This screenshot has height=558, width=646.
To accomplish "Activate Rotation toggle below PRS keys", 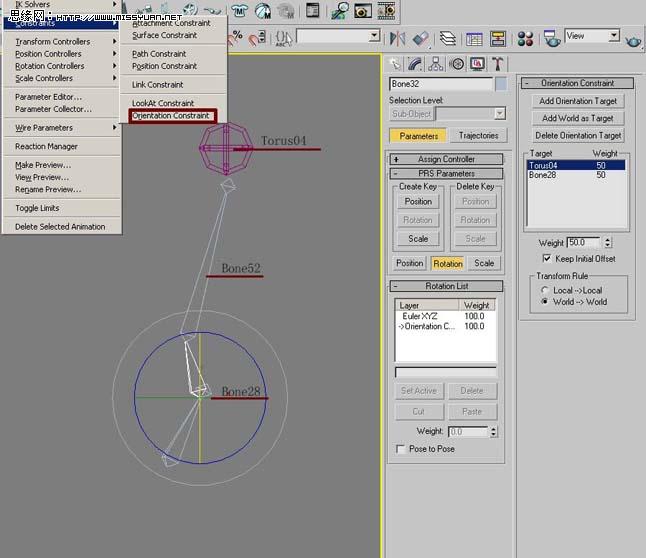I will [x=448, y=263].
